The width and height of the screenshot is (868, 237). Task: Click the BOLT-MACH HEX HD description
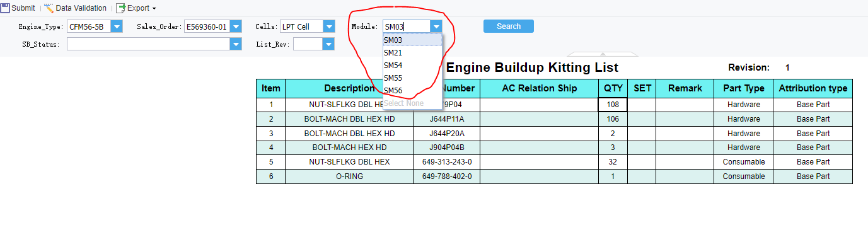pos(349,147)
